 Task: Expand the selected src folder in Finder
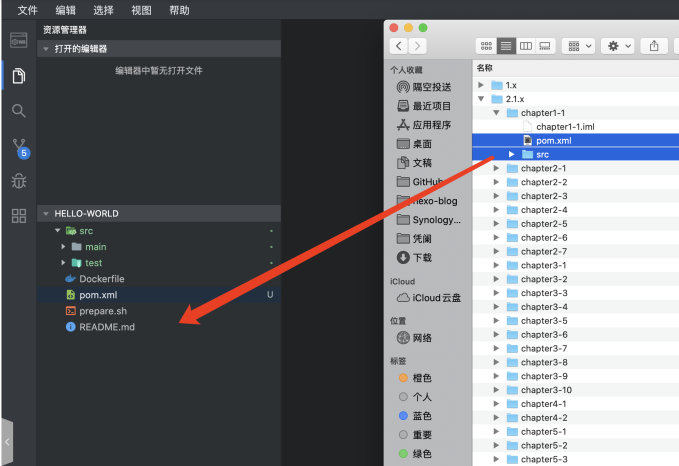tap(511, 154)
